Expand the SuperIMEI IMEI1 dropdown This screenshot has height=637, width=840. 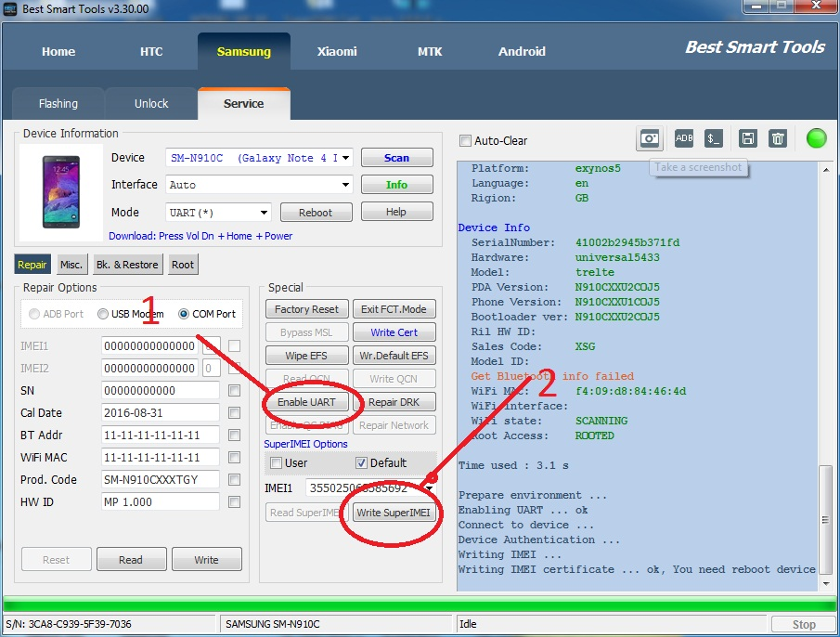[x=430, y=488]
